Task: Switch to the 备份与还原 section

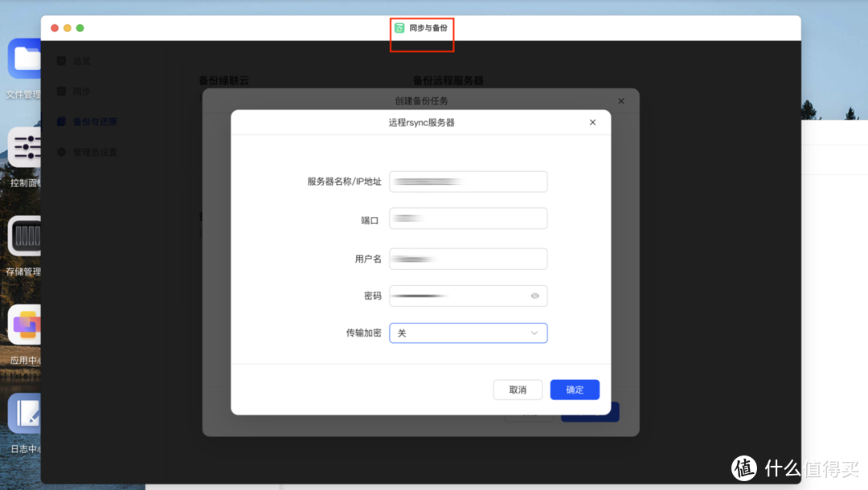Action: [x=63, y=121]
